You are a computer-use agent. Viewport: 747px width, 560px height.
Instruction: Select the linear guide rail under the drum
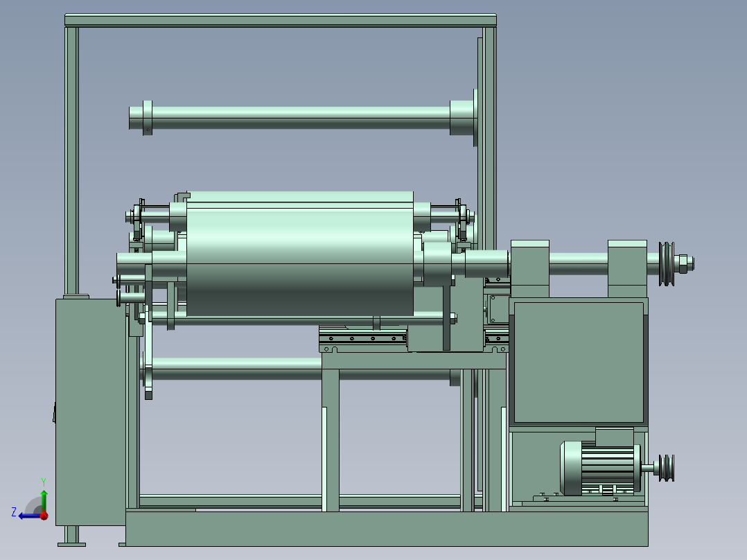(x=363, y=338)
